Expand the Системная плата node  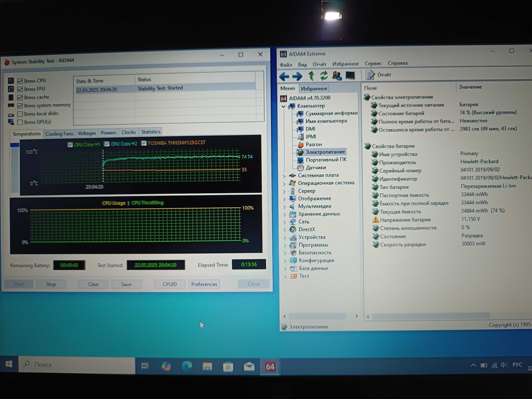tap(284, 176)
